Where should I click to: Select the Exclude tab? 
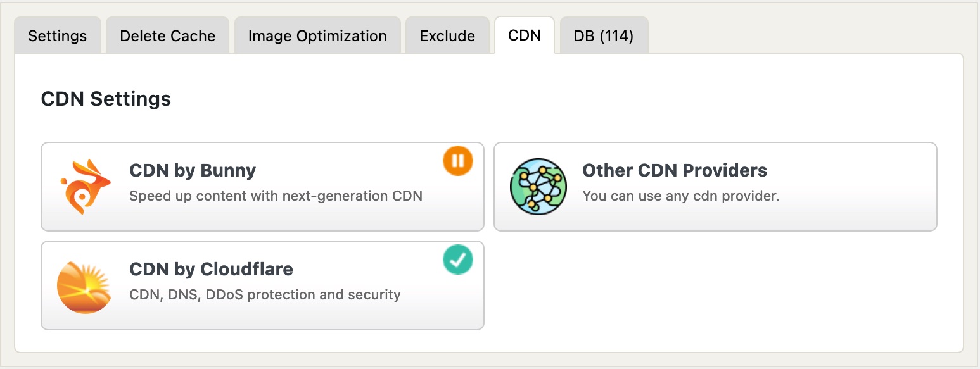(447, 35)
